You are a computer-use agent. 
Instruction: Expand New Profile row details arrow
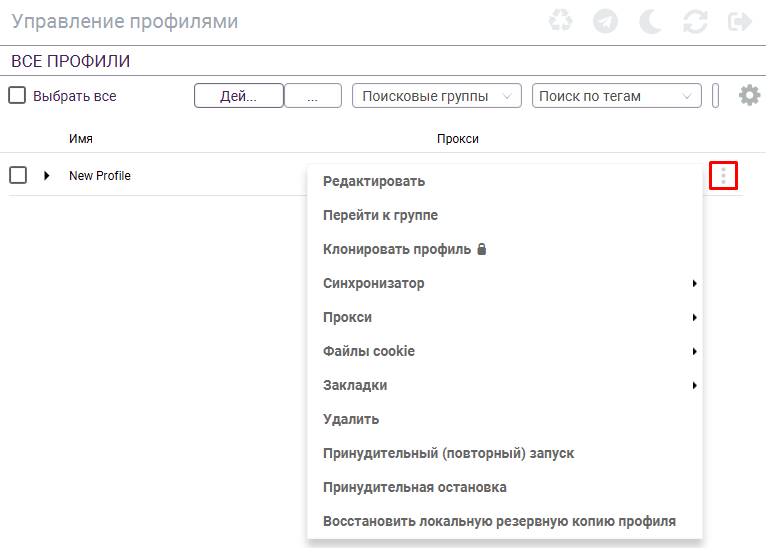coord(46,175)
